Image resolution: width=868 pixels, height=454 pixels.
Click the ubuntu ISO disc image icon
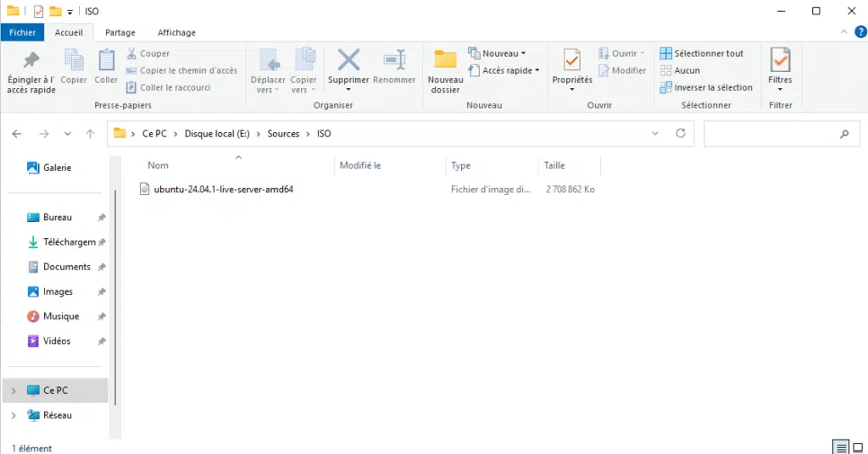pos(144,189)
